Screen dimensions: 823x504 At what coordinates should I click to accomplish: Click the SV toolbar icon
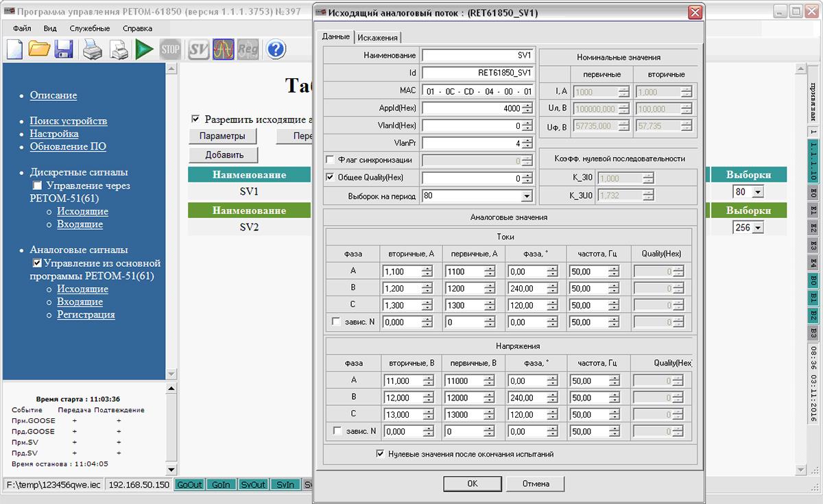click(199, 49)
